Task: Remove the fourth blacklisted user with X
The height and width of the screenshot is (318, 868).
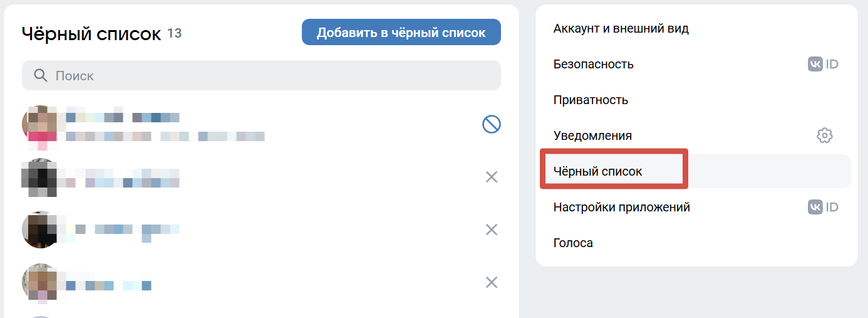Action: (492, 282)
